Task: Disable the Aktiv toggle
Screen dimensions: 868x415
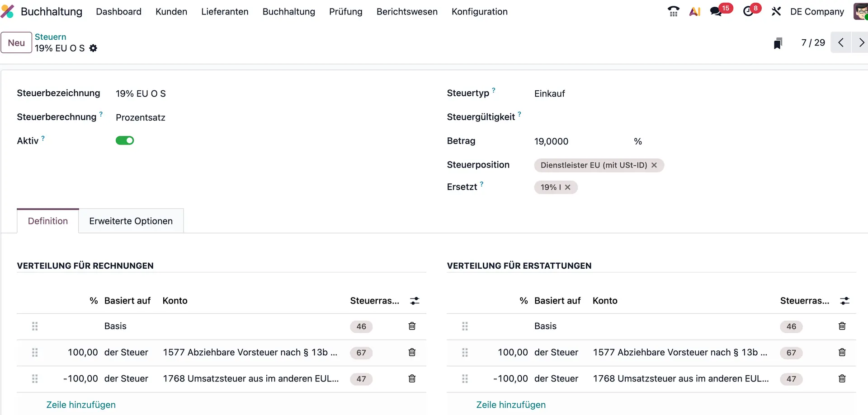Action: 125,140
